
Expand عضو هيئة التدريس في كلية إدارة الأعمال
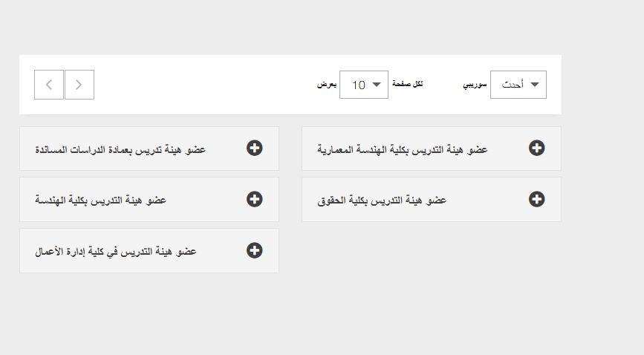point(115,251)
